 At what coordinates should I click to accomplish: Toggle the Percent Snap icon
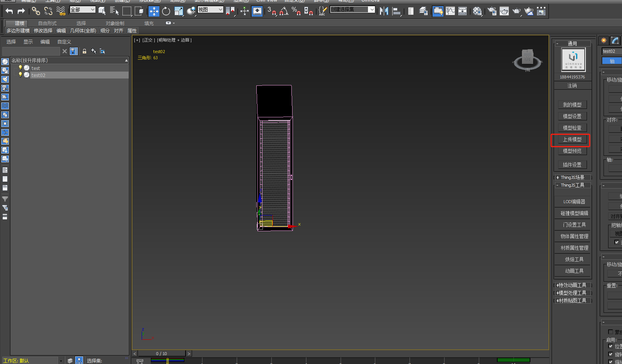[296, 11]
